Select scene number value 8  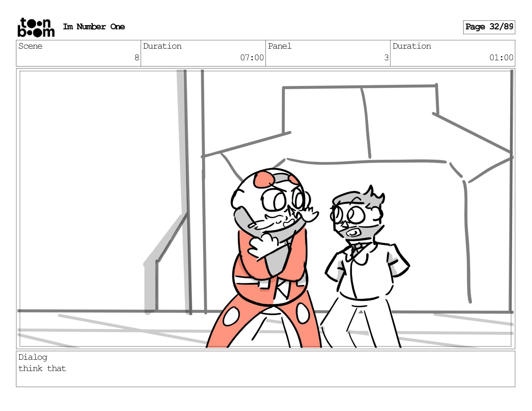click(137, 58)
